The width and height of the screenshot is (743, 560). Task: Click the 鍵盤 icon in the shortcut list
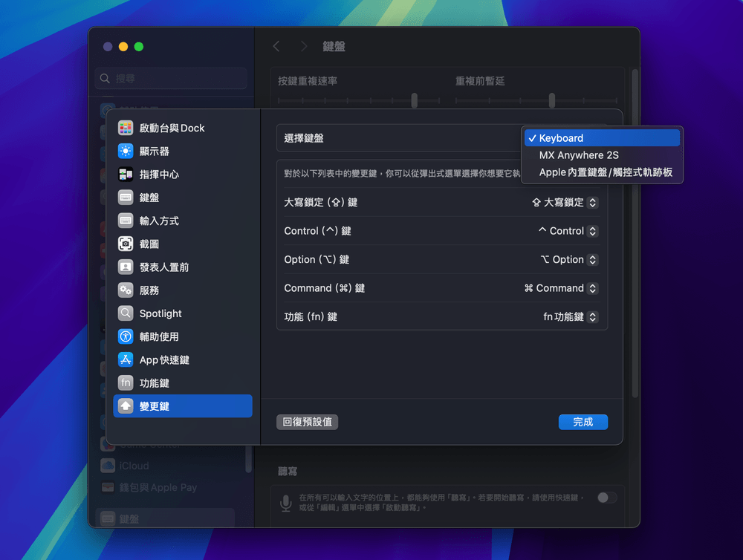[126, 198]
